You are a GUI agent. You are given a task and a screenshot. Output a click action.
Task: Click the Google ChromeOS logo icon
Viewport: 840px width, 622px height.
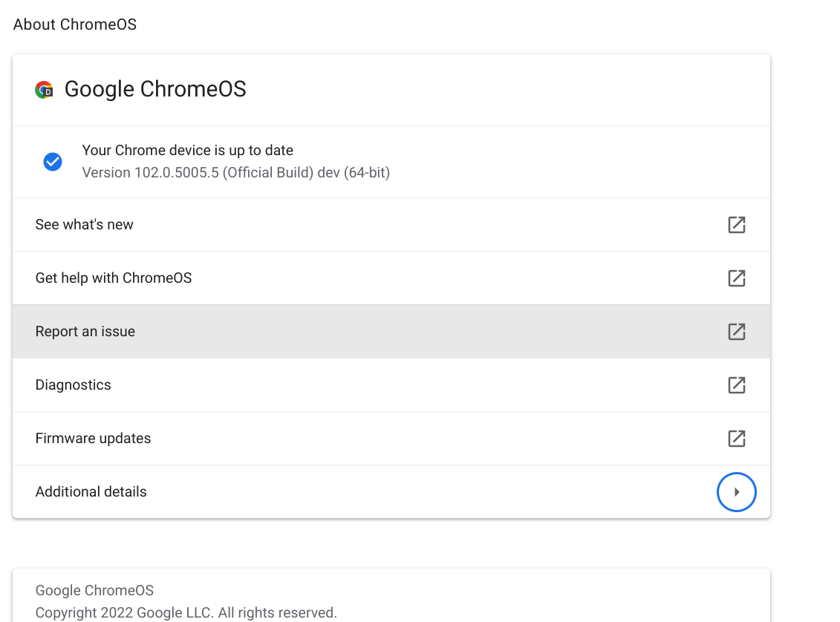(x=44, y=90)
